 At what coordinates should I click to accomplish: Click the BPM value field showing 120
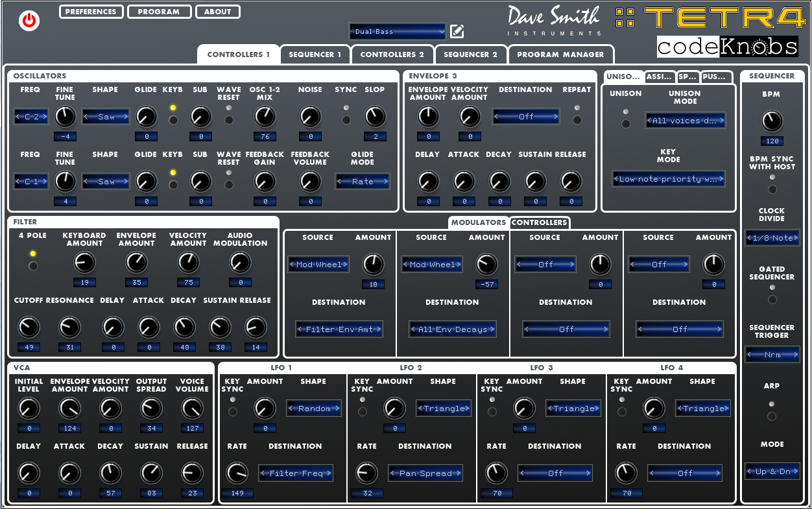(x=772, y=141)
